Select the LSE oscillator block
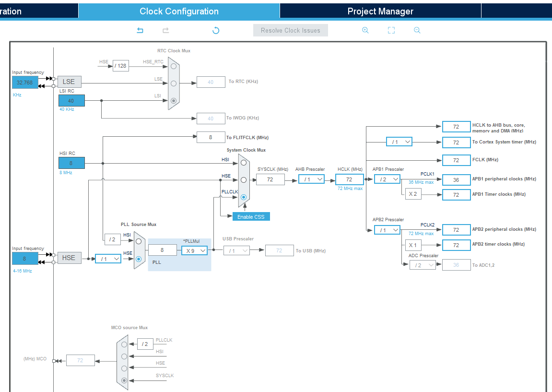The image size is (552, 392). 69,82
